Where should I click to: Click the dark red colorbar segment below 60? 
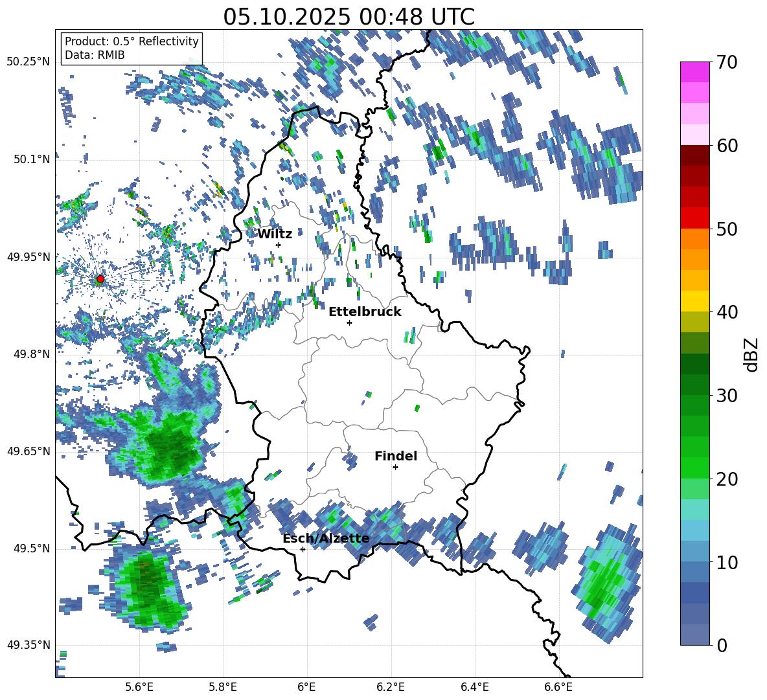click(694, 155)
